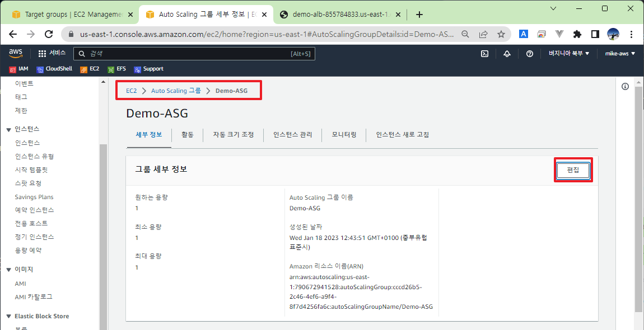Viewport: 644px width, 330px height.
Task: Switch to the 세부 정보 tab
Action: tap(148, 135)
